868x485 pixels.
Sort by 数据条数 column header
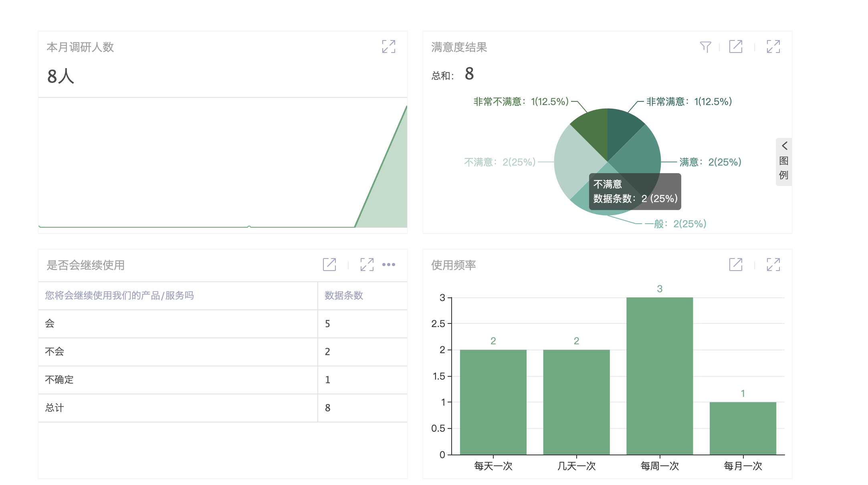tap(344, 295)
